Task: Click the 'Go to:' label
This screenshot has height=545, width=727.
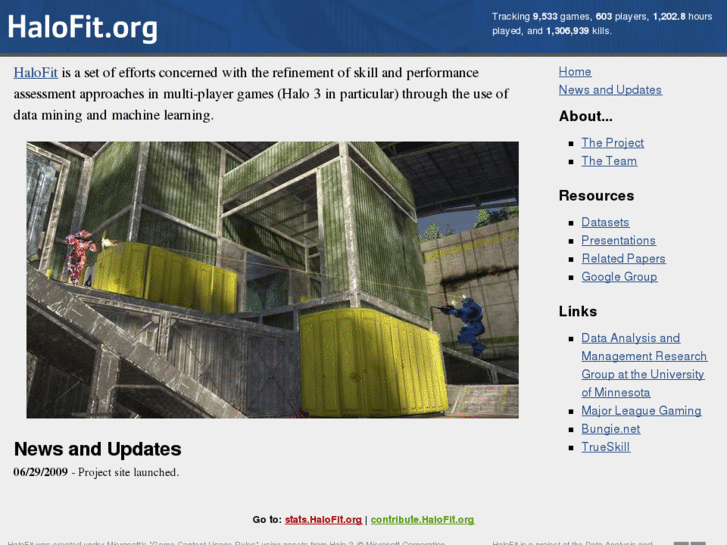Action: [x=267, y=519]
